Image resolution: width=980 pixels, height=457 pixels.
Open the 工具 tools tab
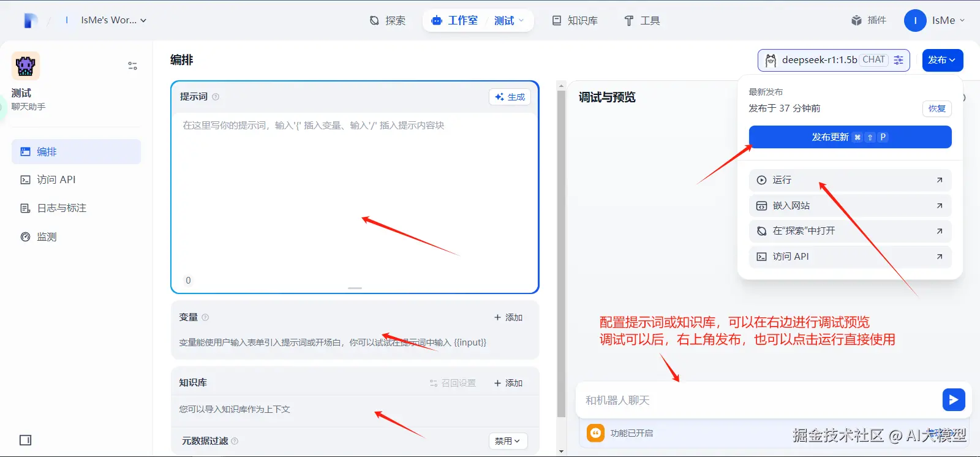(642, 21)
